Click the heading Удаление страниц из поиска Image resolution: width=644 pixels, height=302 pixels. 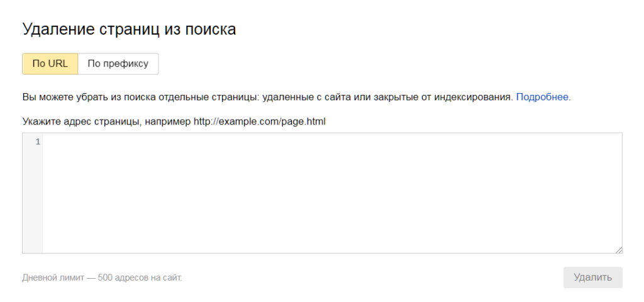point(129,30)
